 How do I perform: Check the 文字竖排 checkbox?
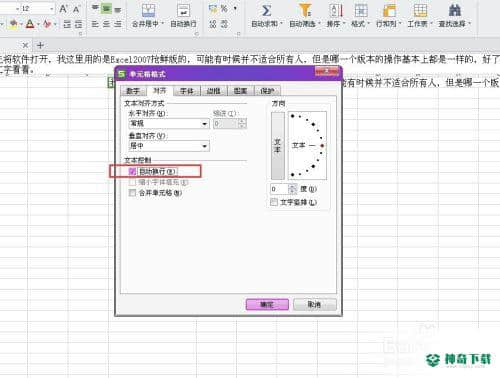pos(274,202)
